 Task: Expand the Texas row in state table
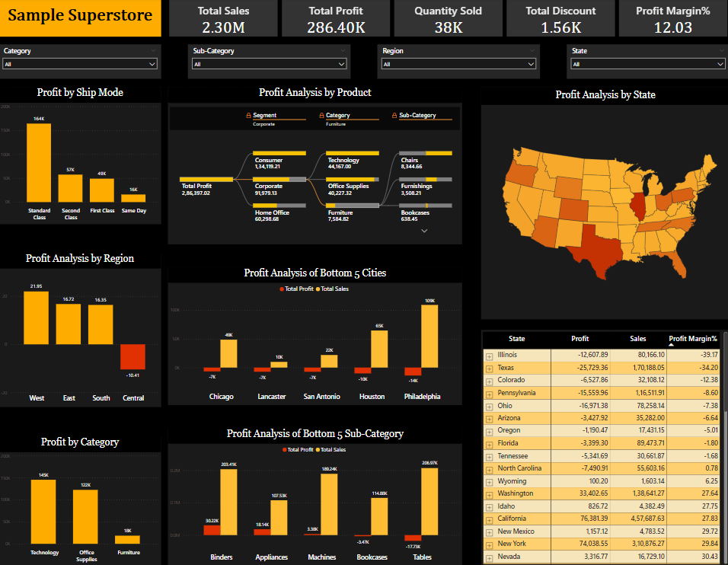(489, 368)
